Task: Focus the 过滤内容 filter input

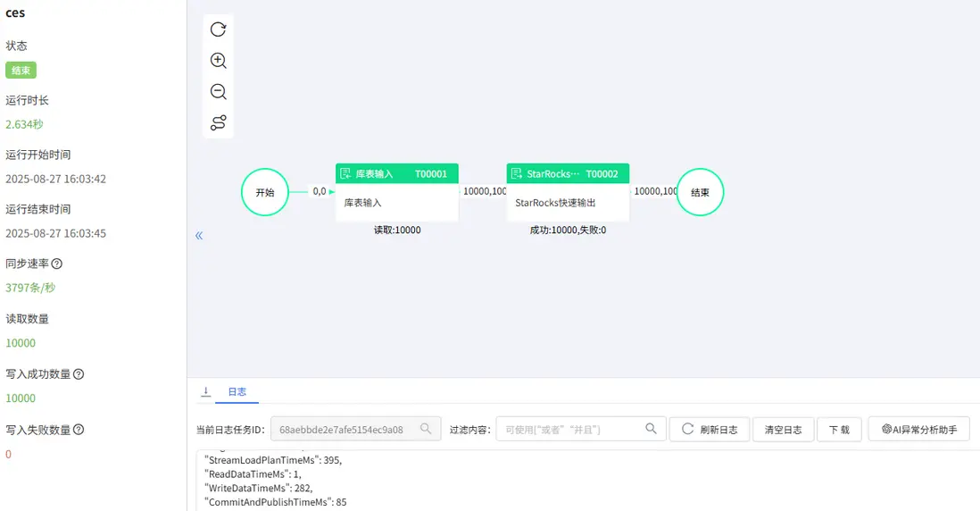Action: tap(581, 430)
